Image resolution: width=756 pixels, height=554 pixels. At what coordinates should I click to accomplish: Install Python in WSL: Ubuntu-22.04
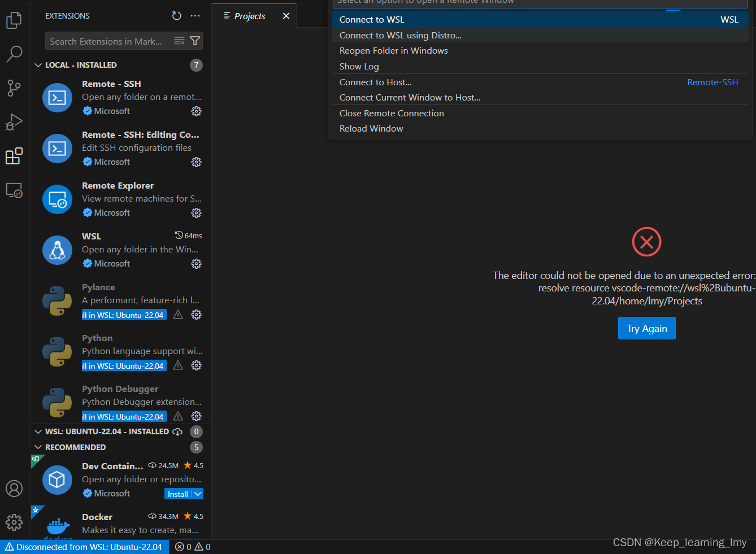(124, 366)
